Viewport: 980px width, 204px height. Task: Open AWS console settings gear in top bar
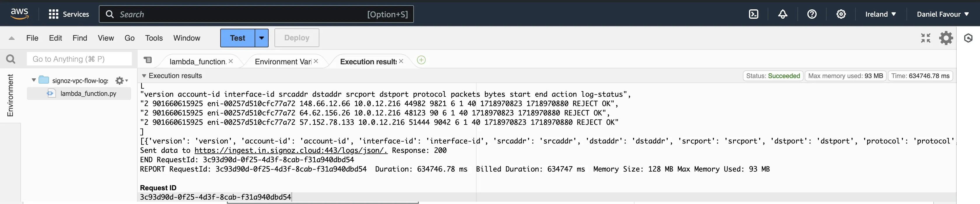coord(841,14)
